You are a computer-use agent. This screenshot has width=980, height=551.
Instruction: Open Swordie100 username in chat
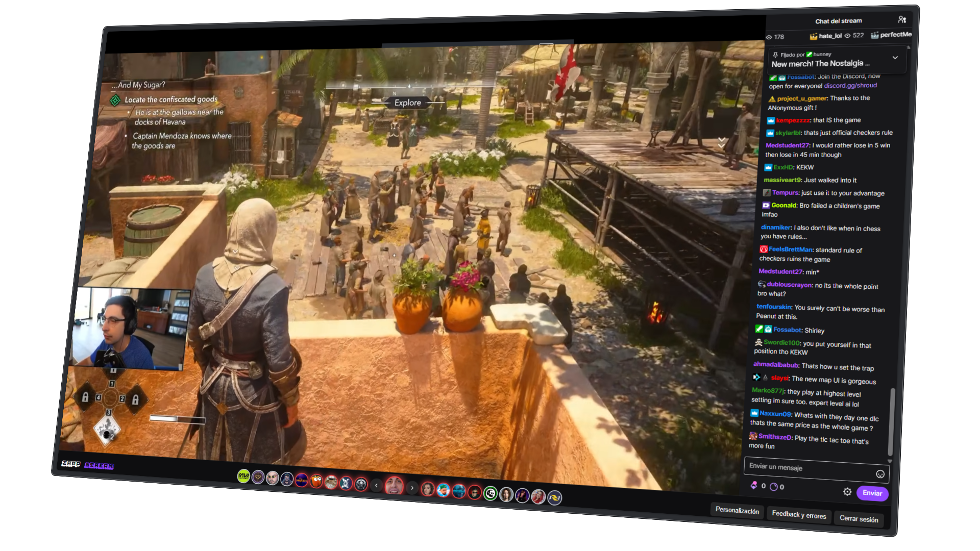point(781,343)
